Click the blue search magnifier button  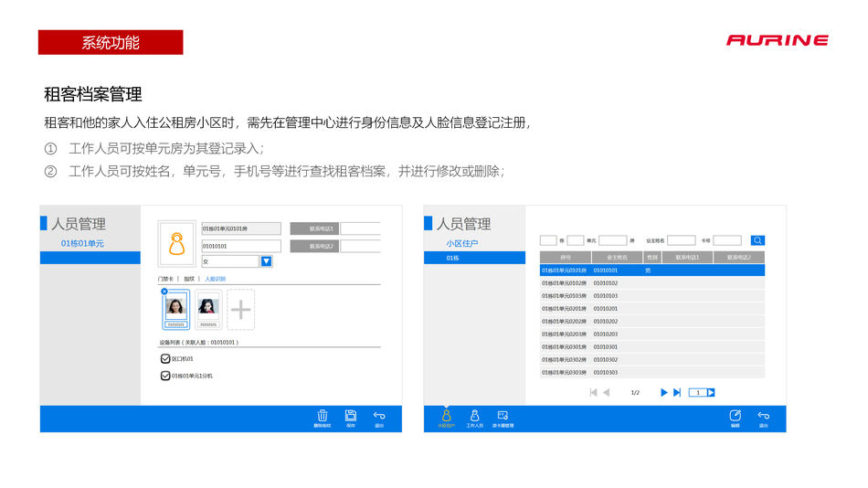[x=757, y=240]
